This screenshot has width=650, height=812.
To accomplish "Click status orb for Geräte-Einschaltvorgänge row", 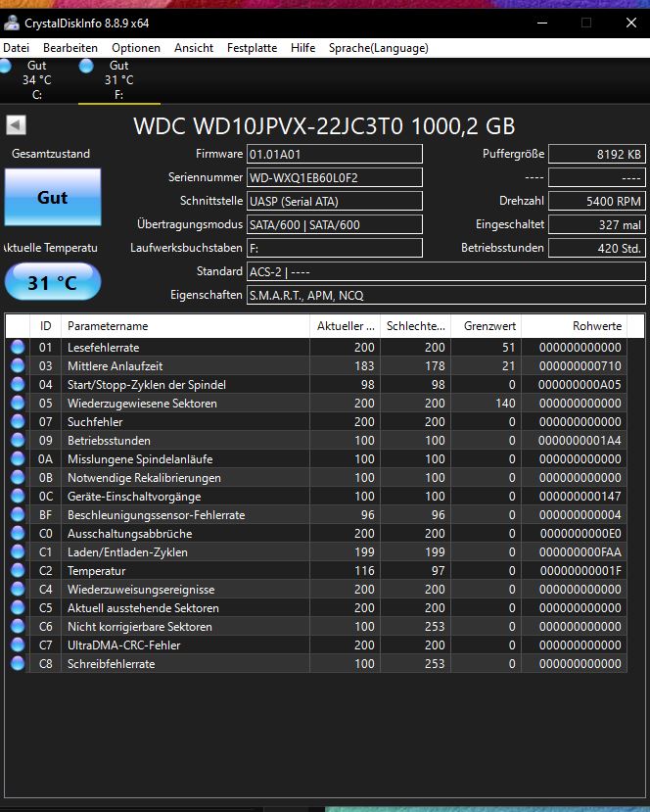I will click(x=18, y=496).
